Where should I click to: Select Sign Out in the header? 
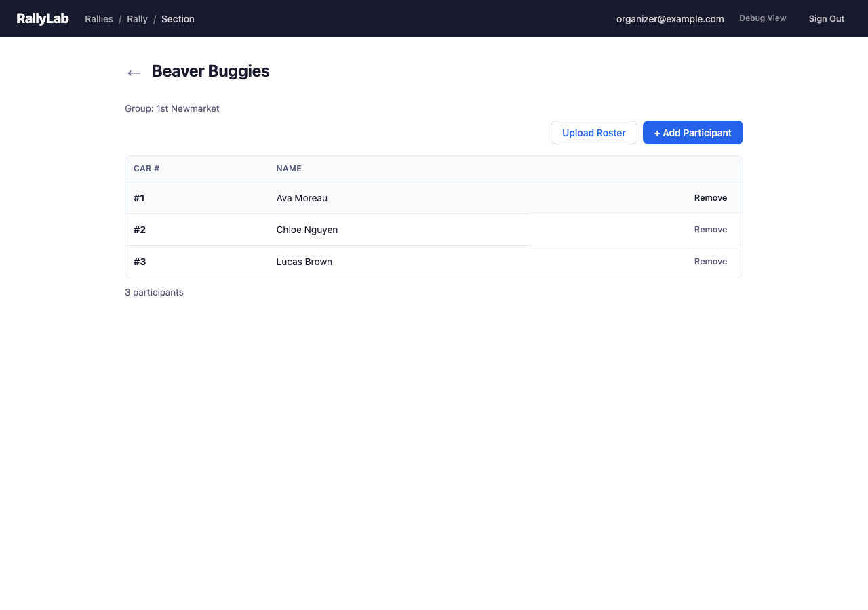coord(826,18)
